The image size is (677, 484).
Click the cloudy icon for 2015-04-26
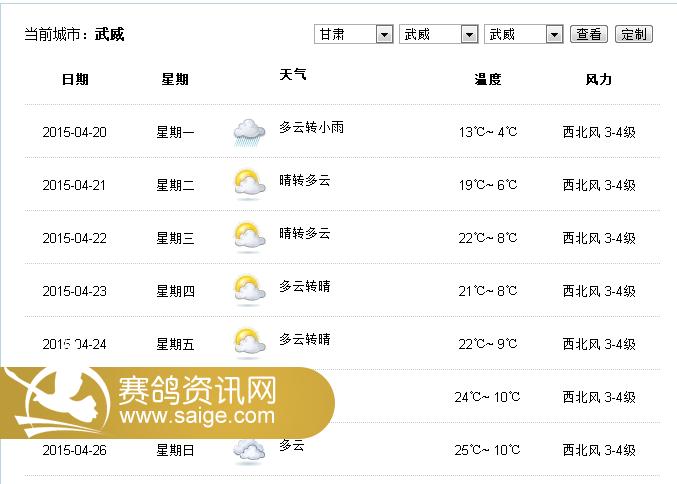(249, 452)
